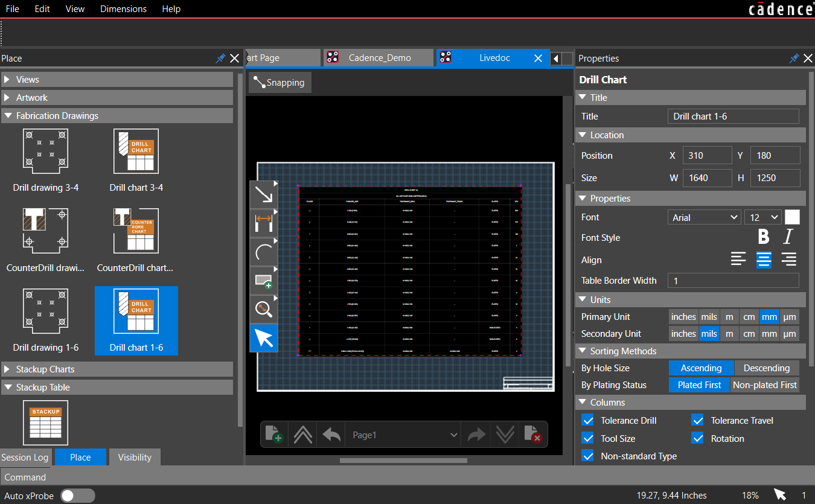
Task: Click the Snapping toolbar button
Action: [280, 83]
